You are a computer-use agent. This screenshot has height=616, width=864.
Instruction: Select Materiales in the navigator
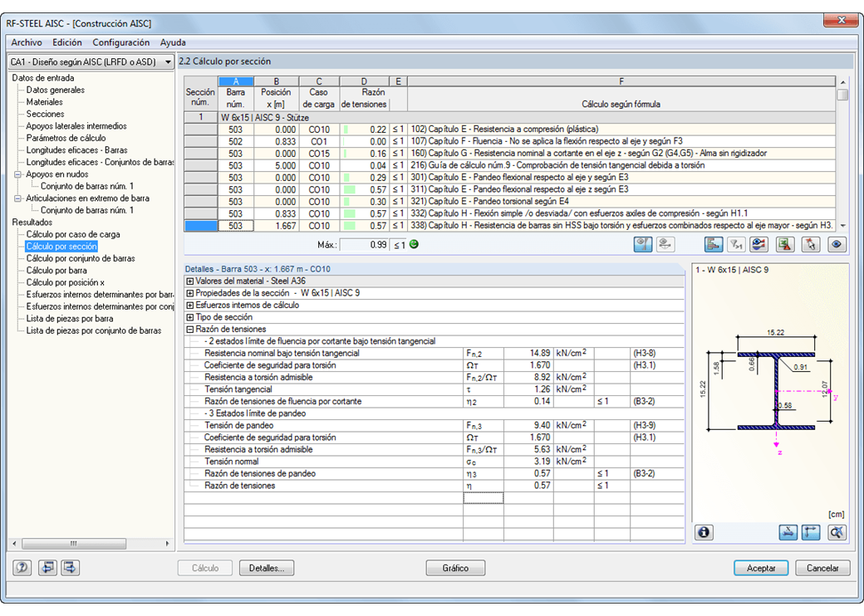pyautogui.click(x=45, y=102)
